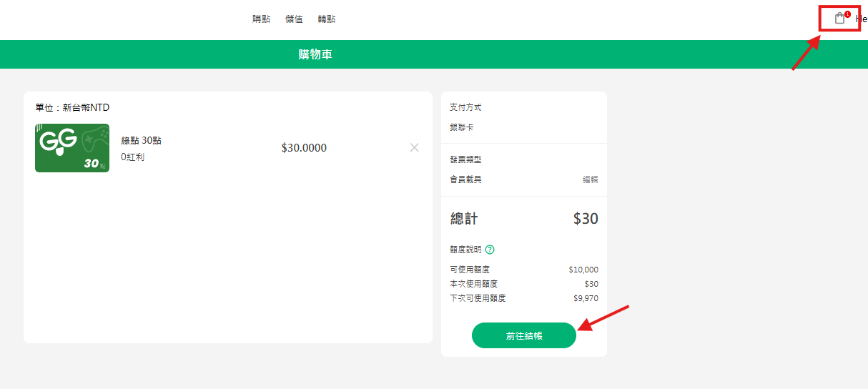Click the 總計 total label

tap(464, 219)
